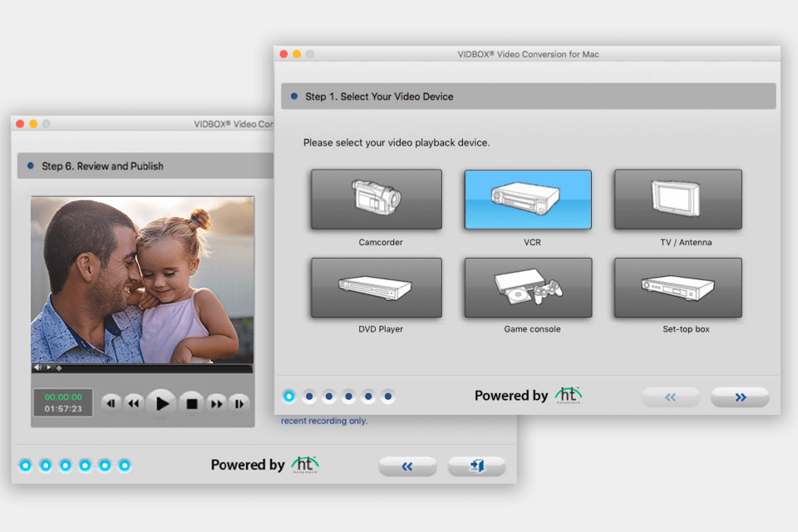
Task: Click the third step dot in Step 1 window
Action: (x=329, y=396)
